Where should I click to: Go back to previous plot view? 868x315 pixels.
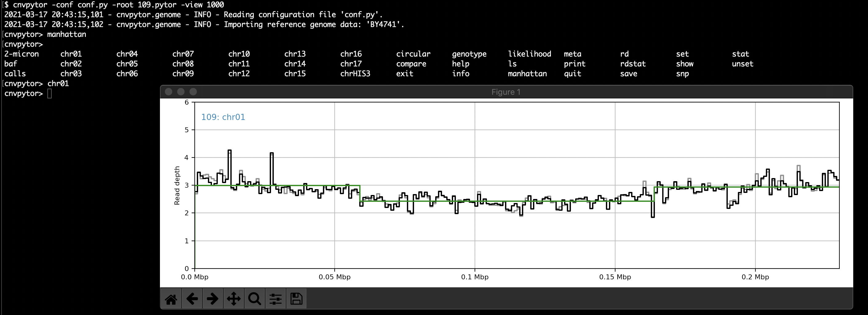[192, 298]
